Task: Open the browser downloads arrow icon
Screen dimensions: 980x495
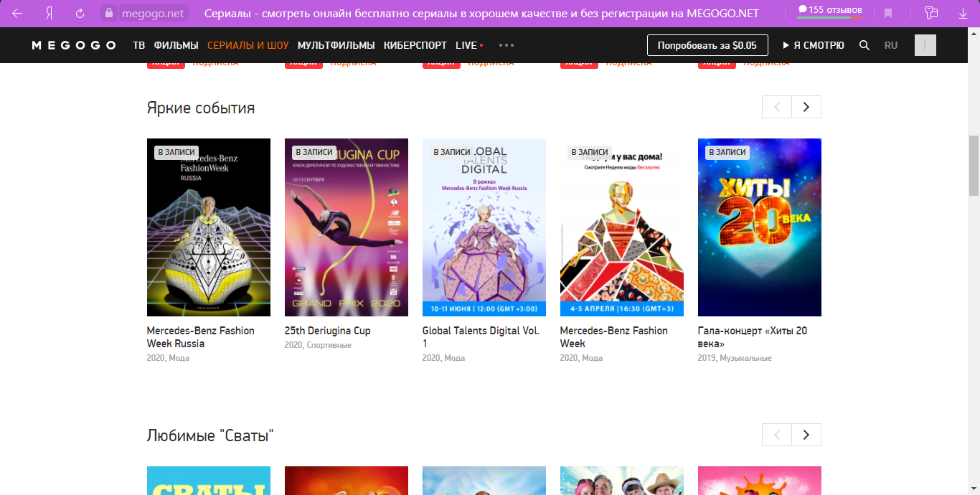Action: [963, 14]
